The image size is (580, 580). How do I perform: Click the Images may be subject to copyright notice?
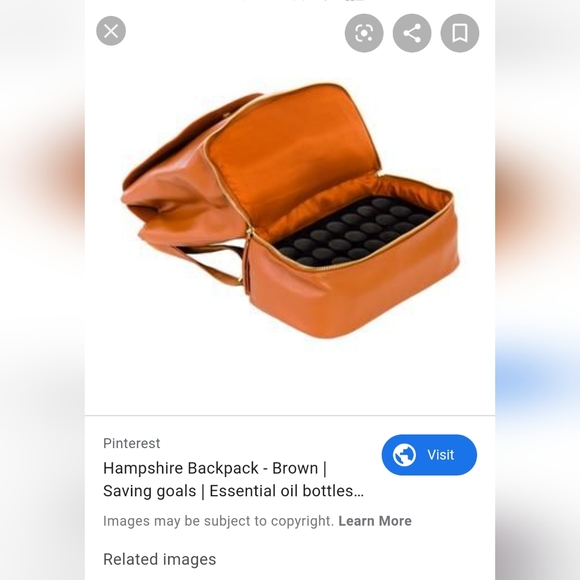click(218, 521)
